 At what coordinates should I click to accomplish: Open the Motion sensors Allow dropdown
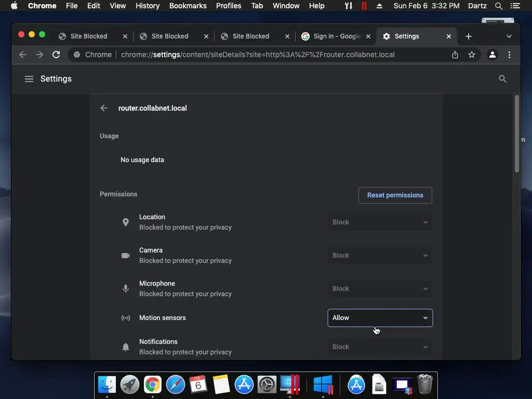[x=380, y=318]
